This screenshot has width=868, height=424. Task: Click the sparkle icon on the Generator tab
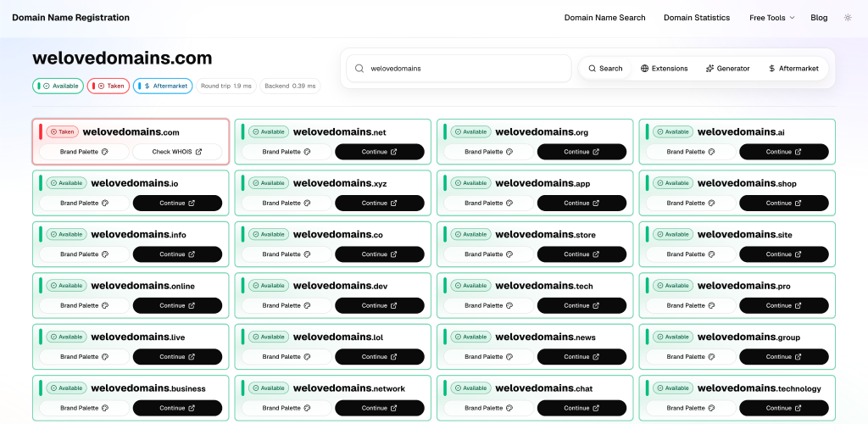tap(709, 69)
